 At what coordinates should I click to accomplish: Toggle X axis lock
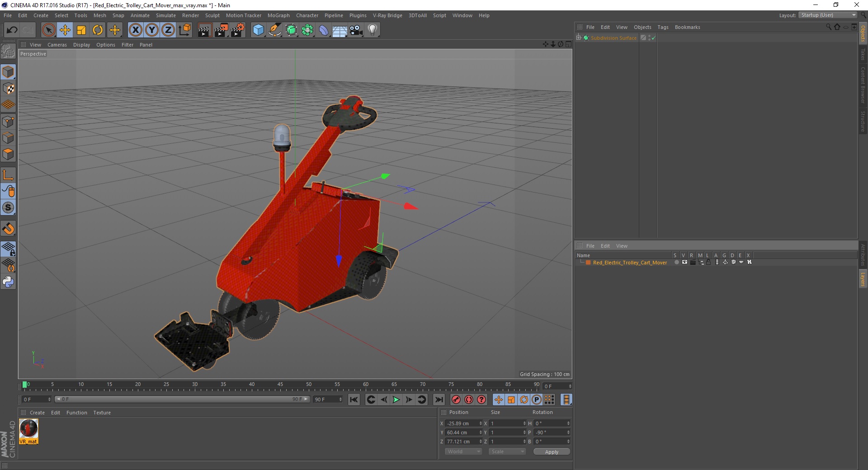point(135,30)
